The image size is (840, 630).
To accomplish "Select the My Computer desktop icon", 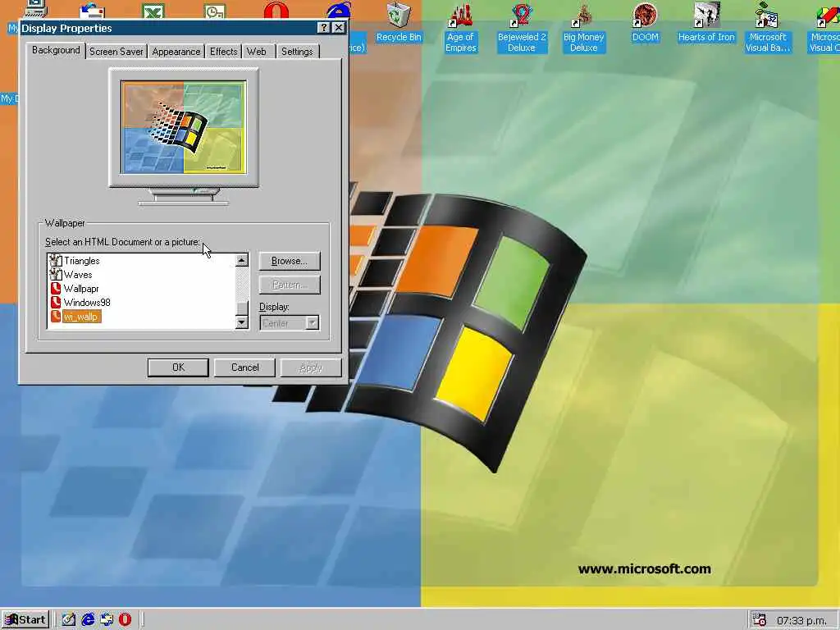I will tap(36, 9).
